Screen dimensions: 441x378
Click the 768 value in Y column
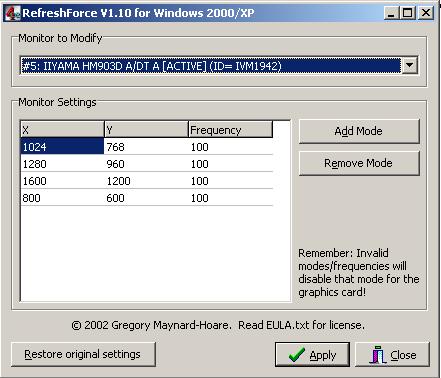[115, 147]
